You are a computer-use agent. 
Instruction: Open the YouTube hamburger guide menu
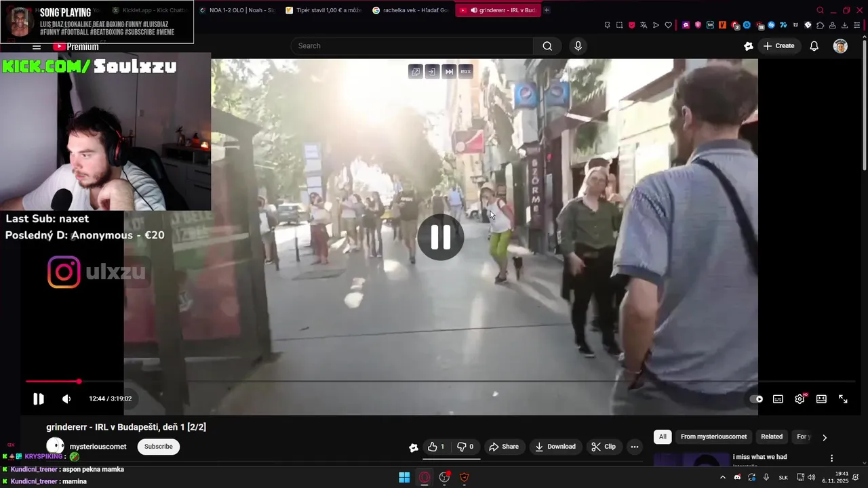pos(37,47)
